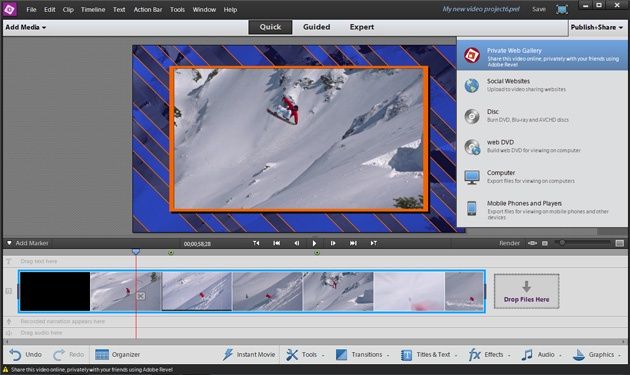Open the Timeline menu
The width and height of the screenshot is (630, 375).
tap(93, 9)
